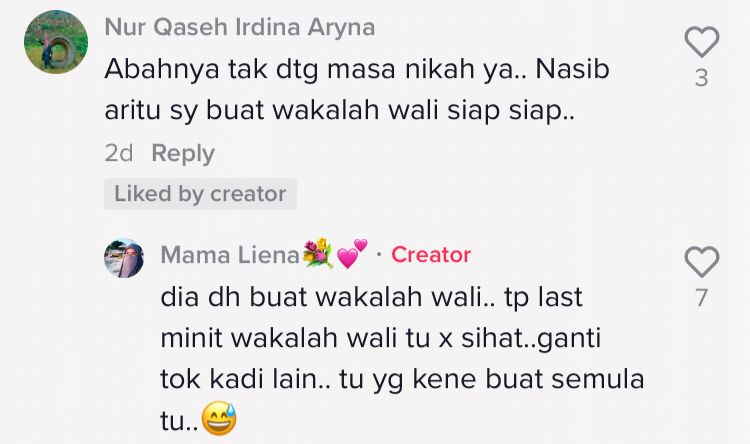750x444 pixels.
Task: Open Nur Qaseh Irdina Aryna's profile picture
Action: (x=56, y=42)
